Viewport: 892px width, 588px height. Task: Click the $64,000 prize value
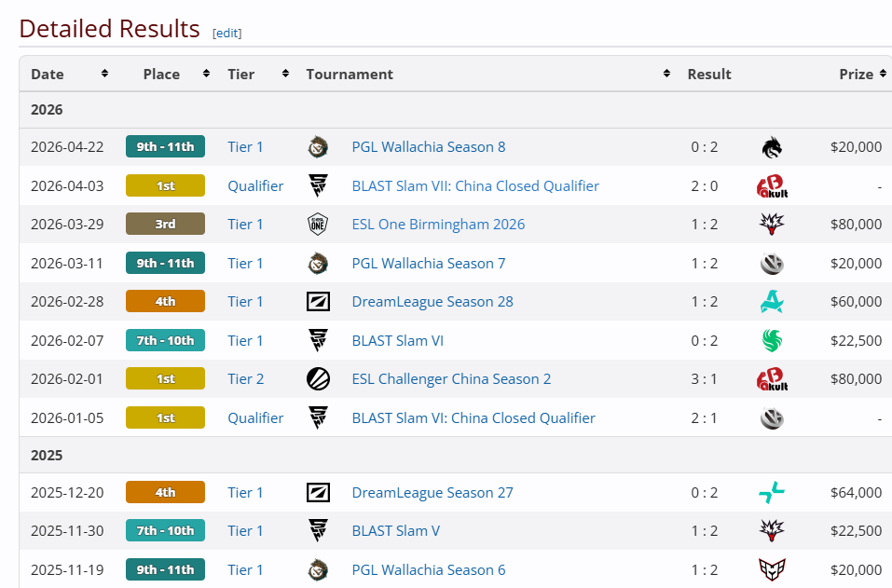pyautogui.click(x=857, y=493)
